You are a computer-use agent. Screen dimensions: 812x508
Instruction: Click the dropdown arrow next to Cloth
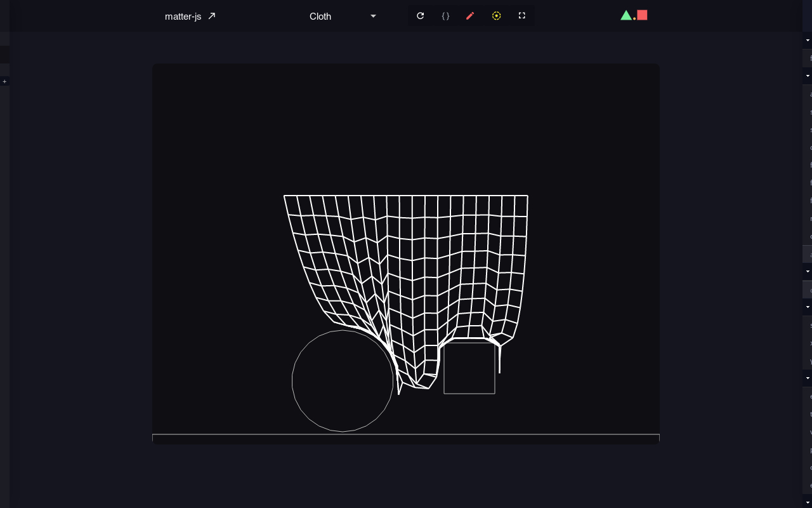pyautogui.click(x=373, y=17)
